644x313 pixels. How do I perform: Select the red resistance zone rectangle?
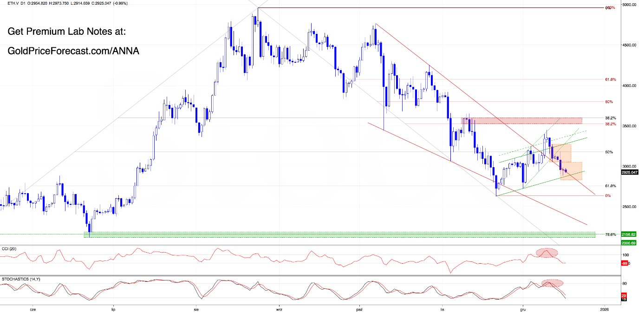pos(521,121)
